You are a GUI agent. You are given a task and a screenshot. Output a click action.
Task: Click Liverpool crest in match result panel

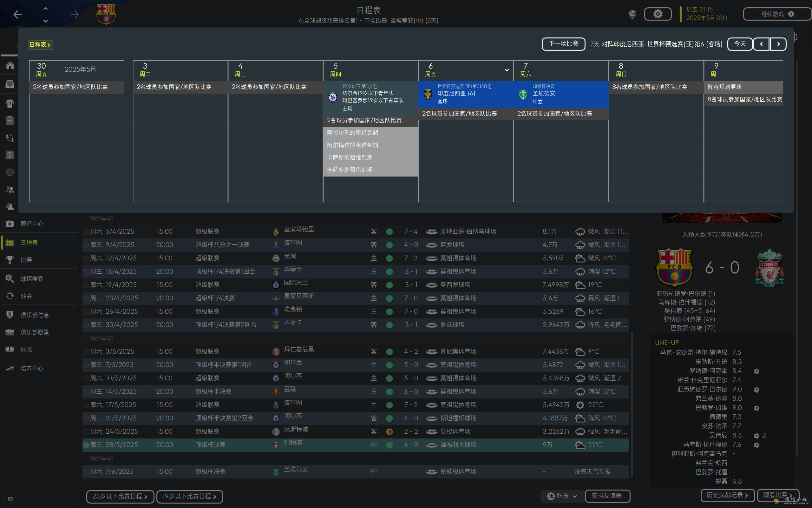tap(769, 268)
